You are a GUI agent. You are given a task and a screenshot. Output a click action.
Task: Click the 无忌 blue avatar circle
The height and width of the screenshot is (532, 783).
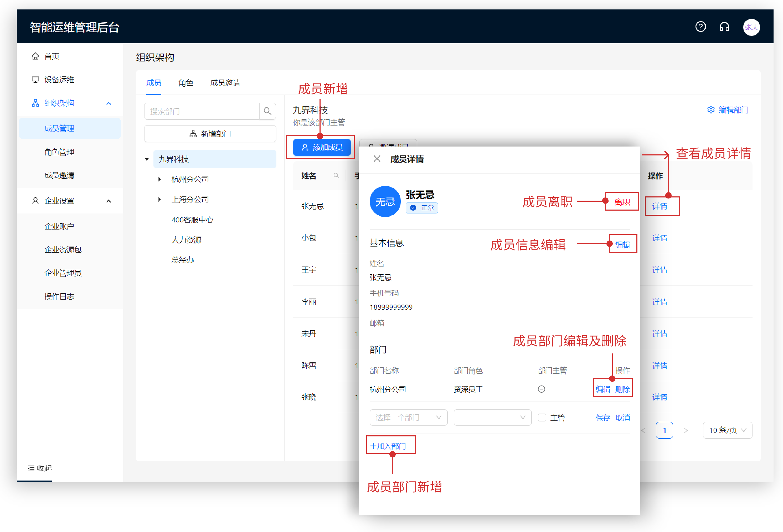pos(385,201)
